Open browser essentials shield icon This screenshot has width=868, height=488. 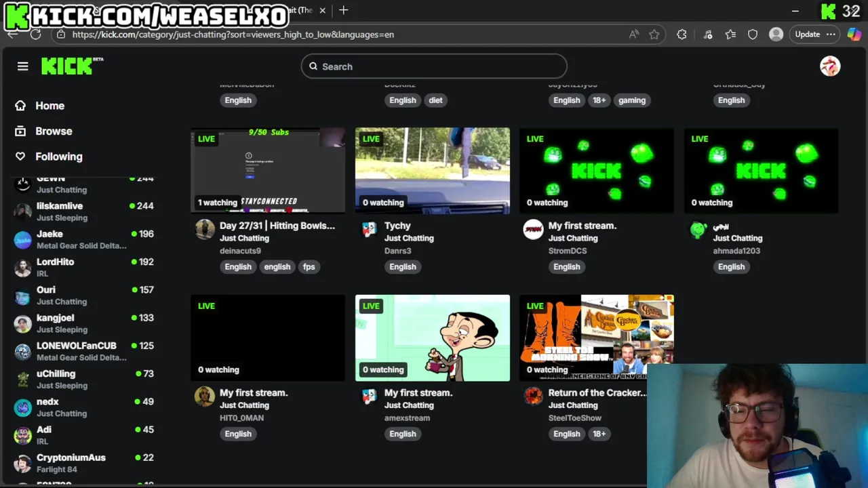753,35
